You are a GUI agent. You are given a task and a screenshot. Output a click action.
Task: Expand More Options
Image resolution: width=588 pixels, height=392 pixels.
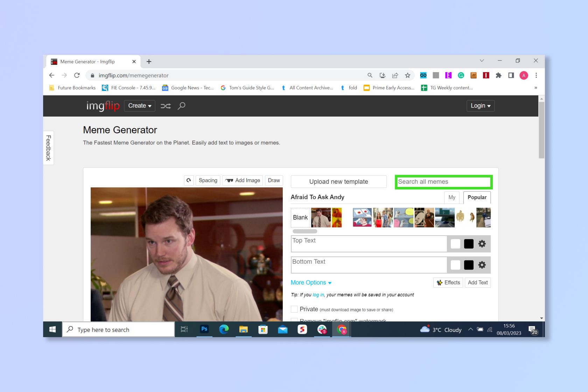click(x=311, y=282)
